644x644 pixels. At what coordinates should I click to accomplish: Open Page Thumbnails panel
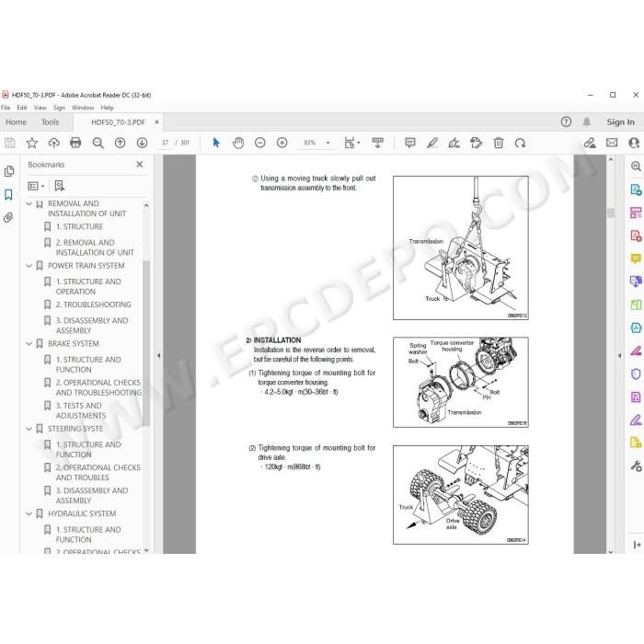8,171
